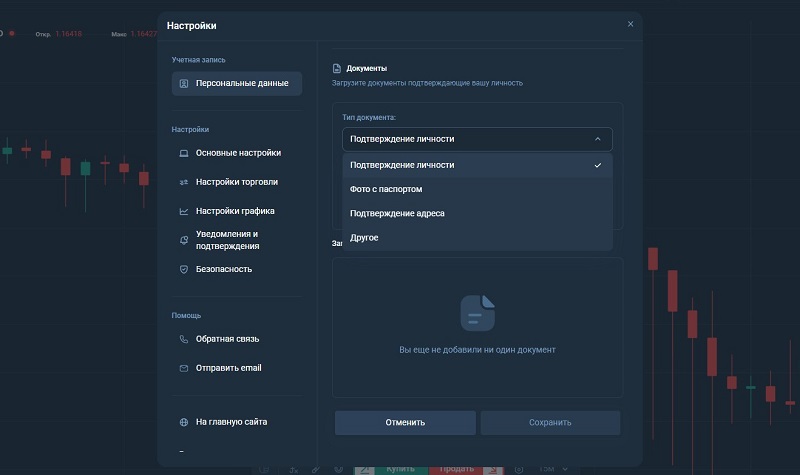The image size is (800, 475).
Task: Open Настройки графика section
Action: (237, 211)
